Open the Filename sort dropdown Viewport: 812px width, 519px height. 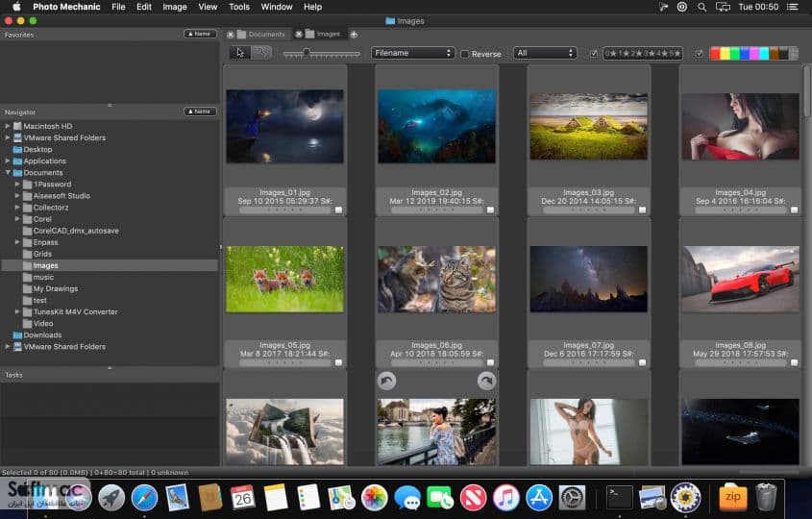tap(413, 53)
